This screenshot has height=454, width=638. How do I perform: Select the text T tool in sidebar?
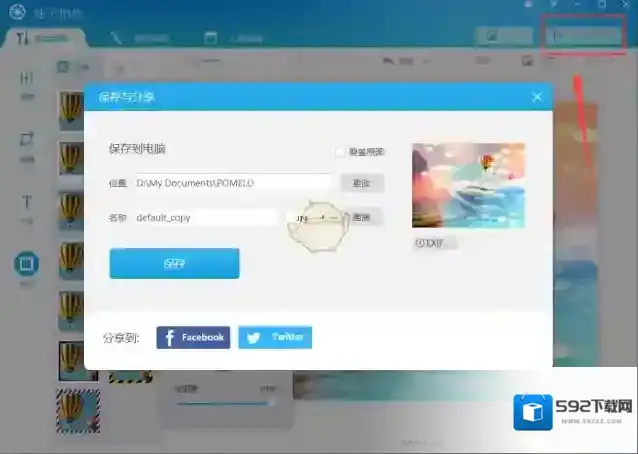click(x=27, y=204)
